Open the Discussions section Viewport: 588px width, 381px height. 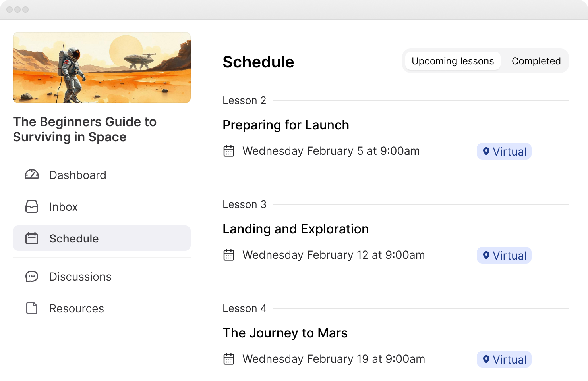(x=80, y=277)
